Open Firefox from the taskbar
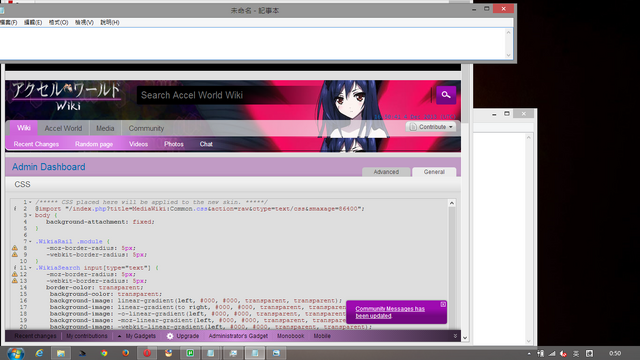 pos(126,353)
